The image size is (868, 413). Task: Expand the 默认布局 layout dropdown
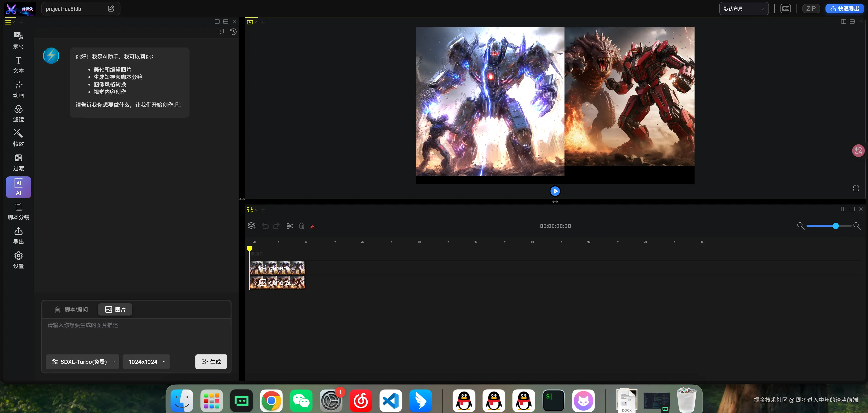point(744,9)
